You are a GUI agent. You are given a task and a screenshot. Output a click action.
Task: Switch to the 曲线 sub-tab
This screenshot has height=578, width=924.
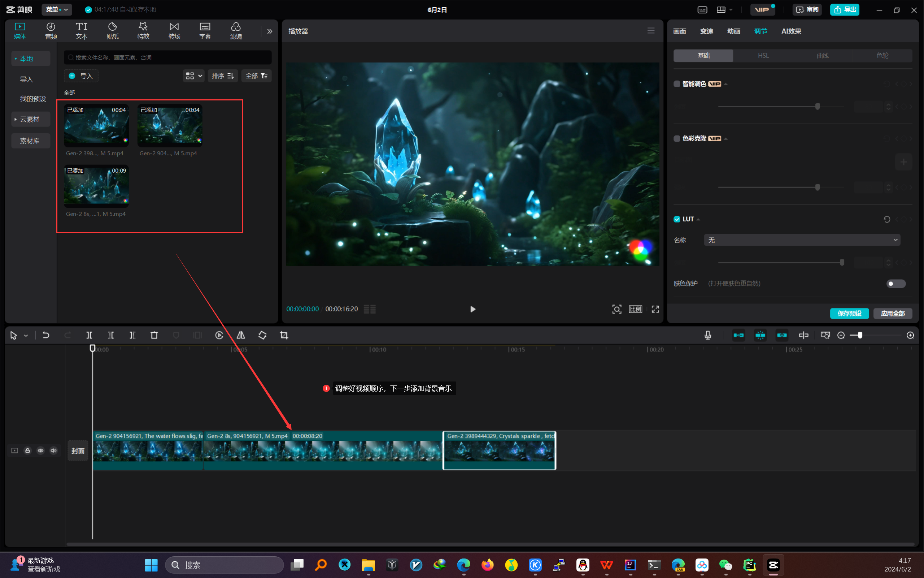tap(823, 55)
